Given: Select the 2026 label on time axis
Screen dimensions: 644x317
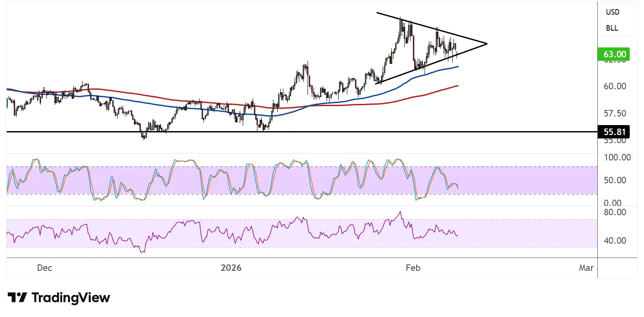Looking at the screenshot, I should click(231, 268).
